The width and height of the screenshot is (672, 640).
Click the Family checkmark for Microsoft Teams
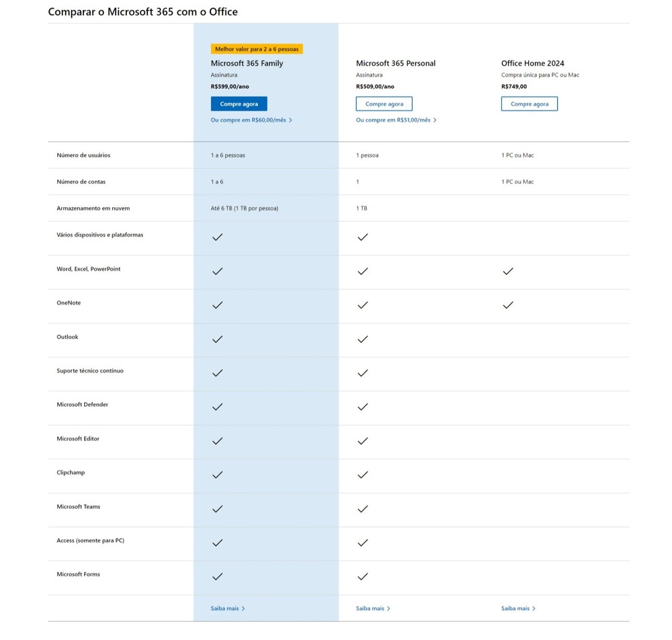[217, 510]
